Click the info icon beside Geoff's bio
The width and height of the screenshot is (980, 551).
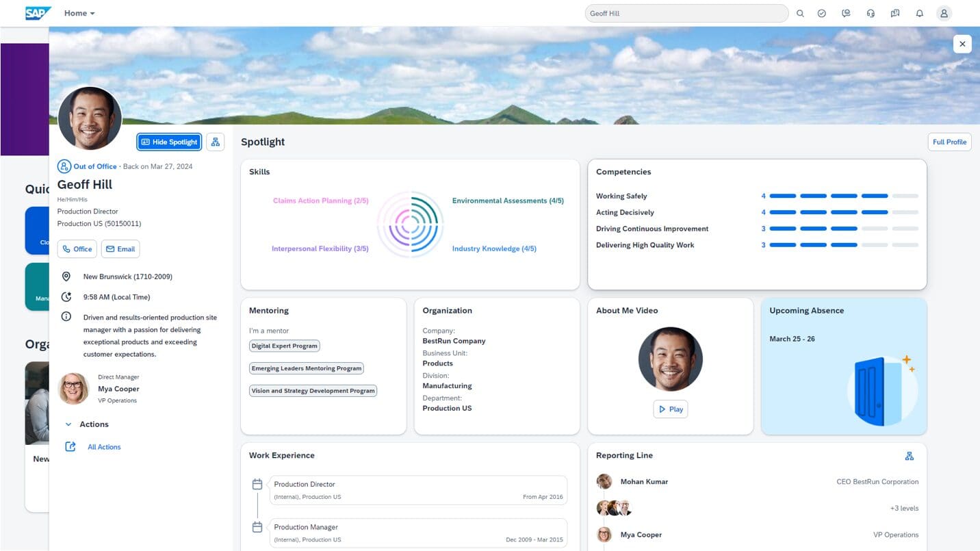tap(66, 316)
